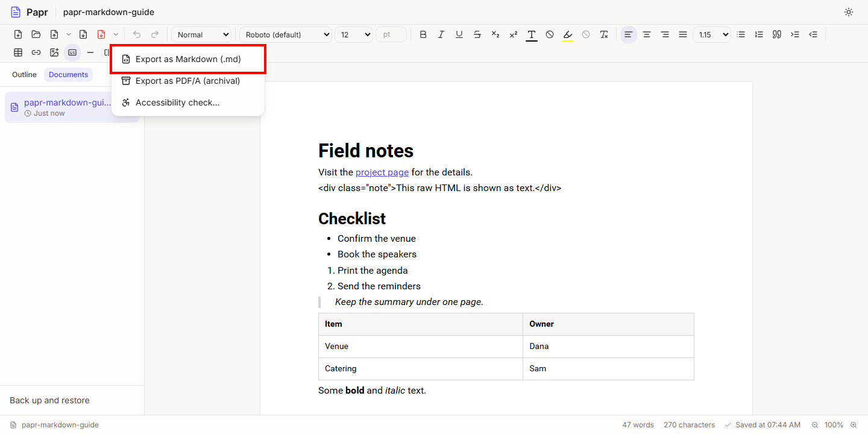868x434 pixels.
Task: Choose Export as Markdown (.md)
Action: coord(188,59)
